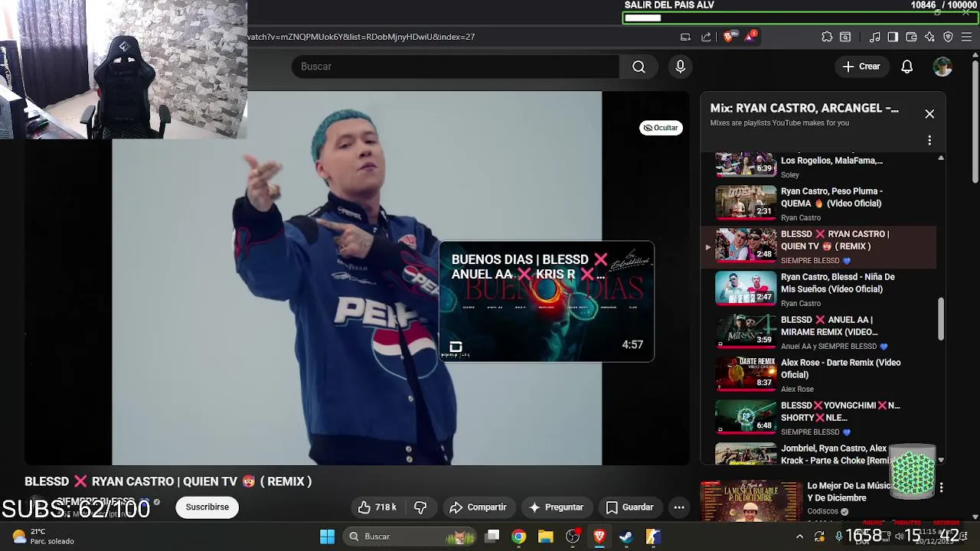The height and width of the screenshot is (551, 980).
Task: Open Task View on the taskbar
Action: pos(493,536)
